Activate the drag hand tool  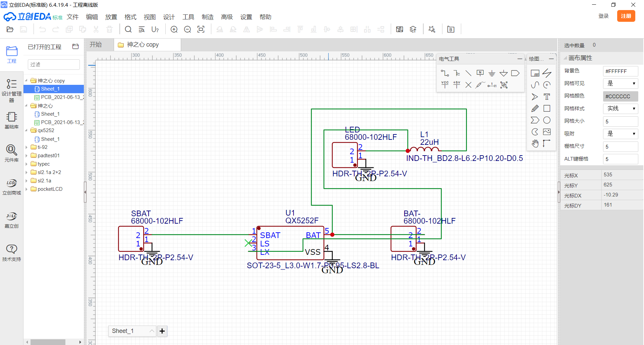click(535, 143)
